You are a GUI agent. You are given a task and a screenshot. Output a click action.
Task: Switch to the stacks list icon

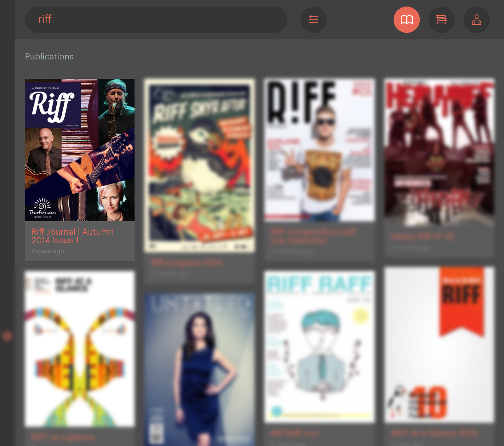coord(441,20)
